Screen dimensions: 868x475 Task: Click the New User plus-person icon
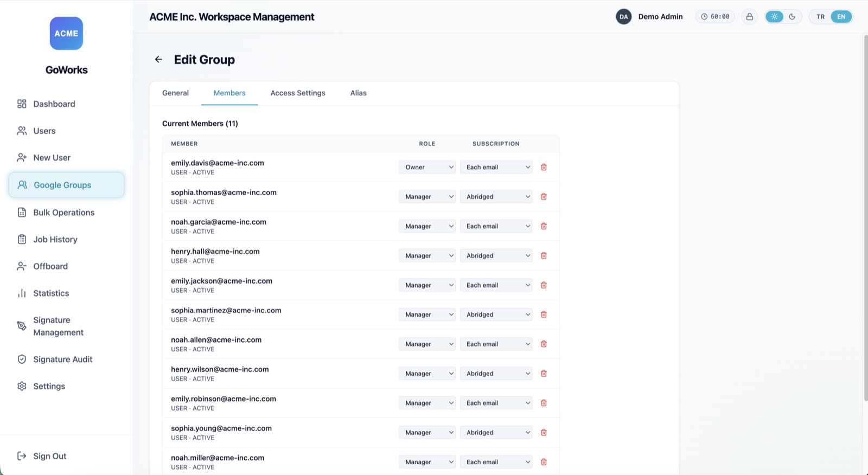22,158
